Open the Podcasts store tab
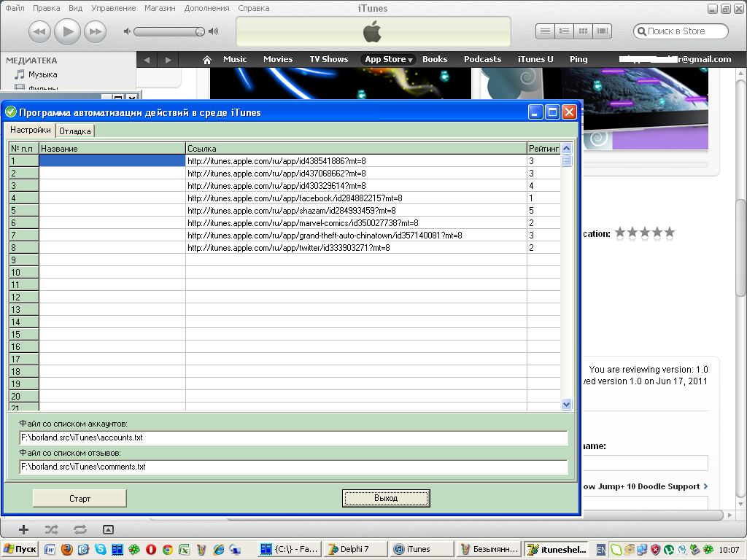The image size is (747, 560). pos(483,59)
